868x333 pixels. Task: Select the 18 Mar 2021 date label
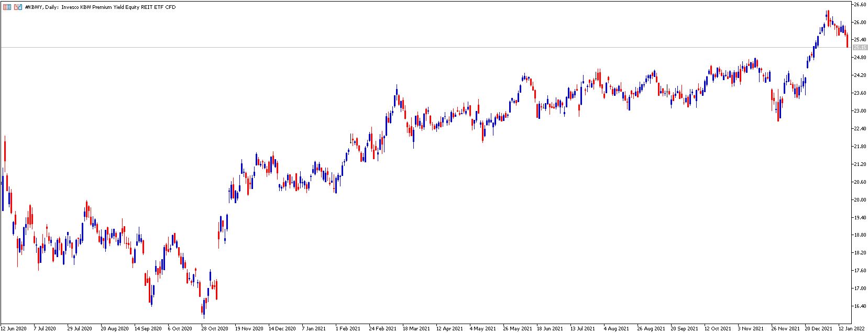(x=415, y=329)
